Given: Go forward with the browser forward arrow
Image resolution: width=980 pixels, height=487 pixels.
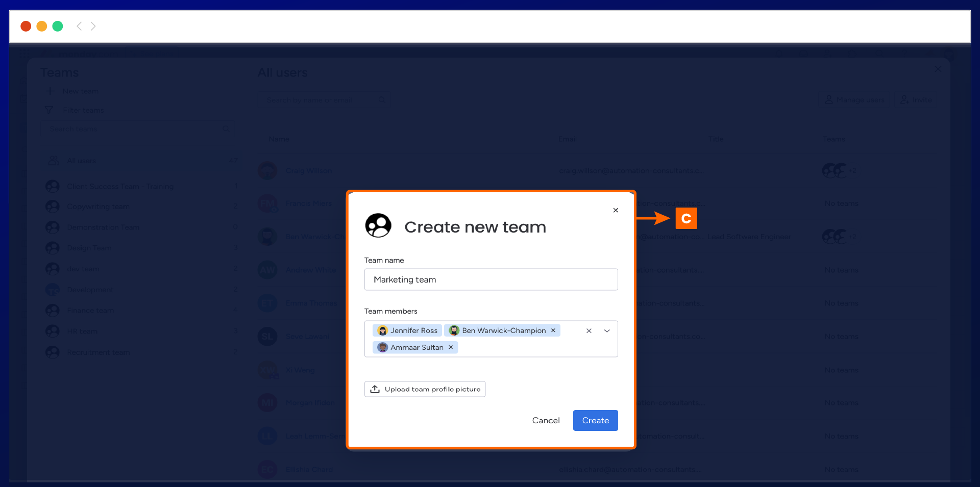Looking at the screenshot, I should coord(93,26).
